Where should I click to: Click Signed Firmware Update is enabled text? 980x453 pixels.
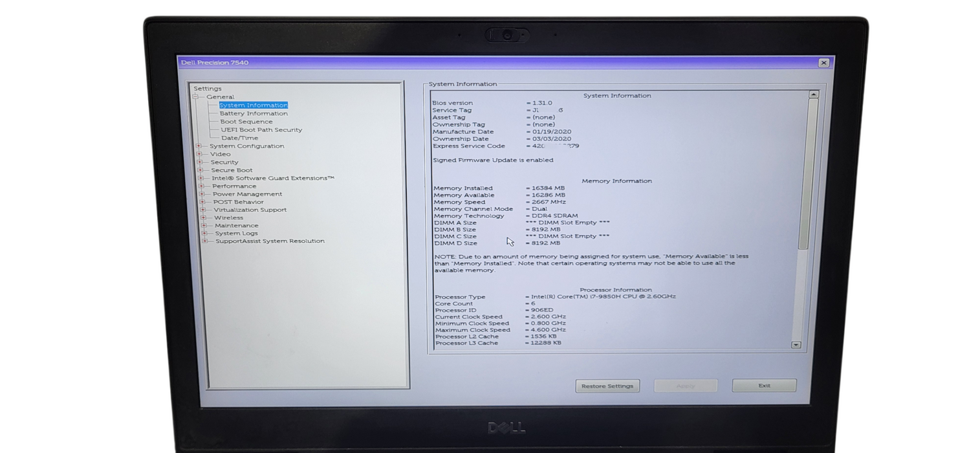point(493,160)
